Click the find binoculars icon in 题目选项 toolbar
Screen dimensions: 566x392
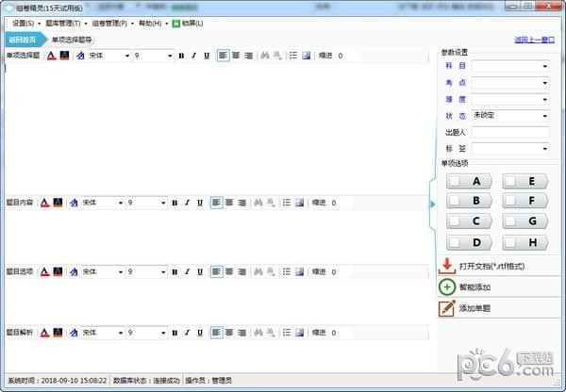point(259,271)
